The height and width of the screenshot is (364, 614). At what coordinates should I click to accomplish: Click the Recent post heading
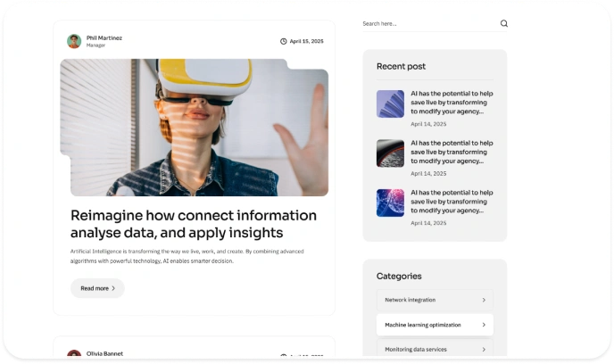tap(401, 67)
